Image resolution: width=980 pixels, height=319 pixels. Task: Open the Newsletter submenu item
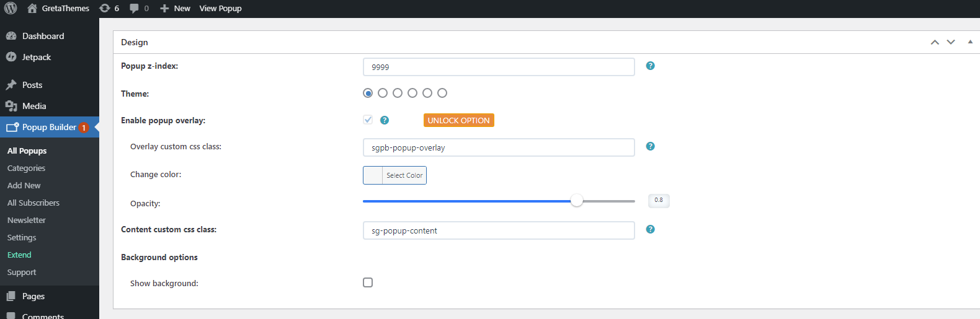[27, 220]
